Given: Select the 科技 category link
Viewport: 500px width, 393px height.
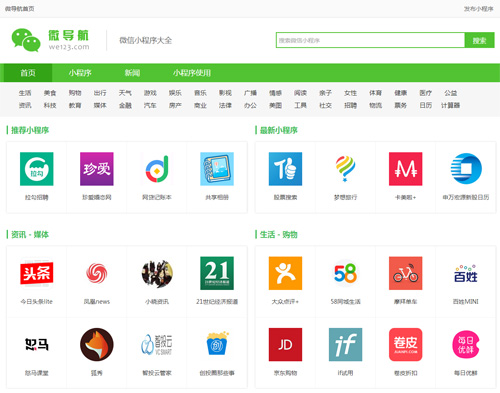Looking at the screenshot, I should pyautogui.click(x=50, y=105).
